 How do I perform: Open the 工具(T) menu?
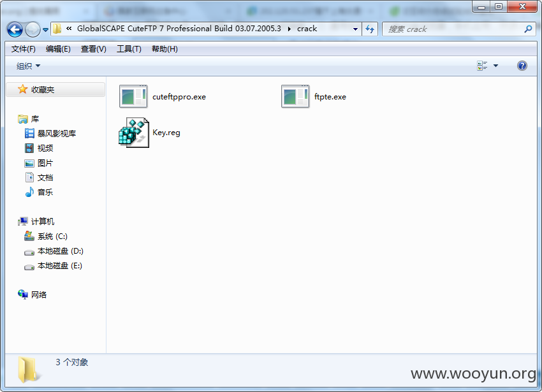coord(129,49)
